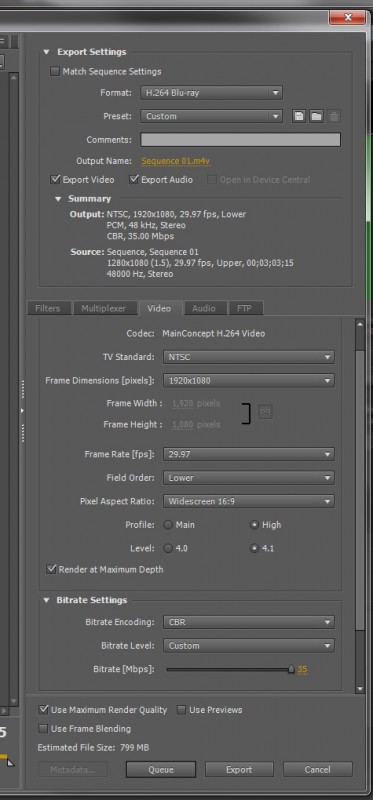Open the Bitrate Encoding dropdown
This screenshot has height=800, width=373.
pos(248,622)
